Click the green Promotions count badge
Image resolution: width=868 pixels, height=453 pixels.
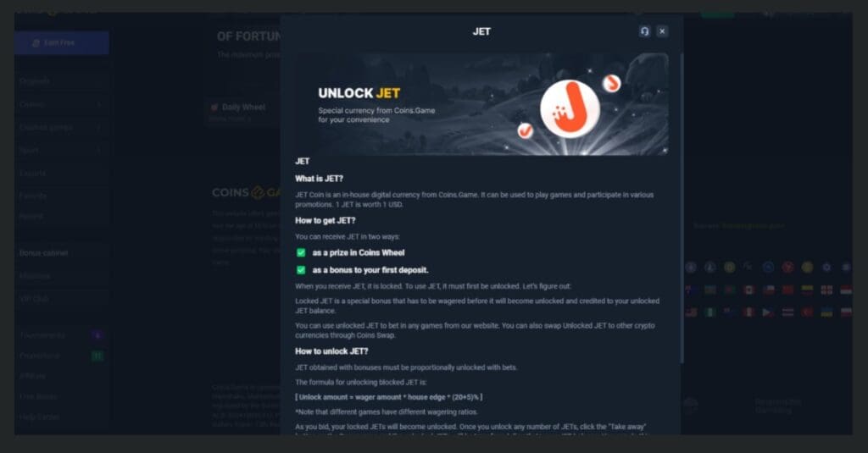(97, 356)
